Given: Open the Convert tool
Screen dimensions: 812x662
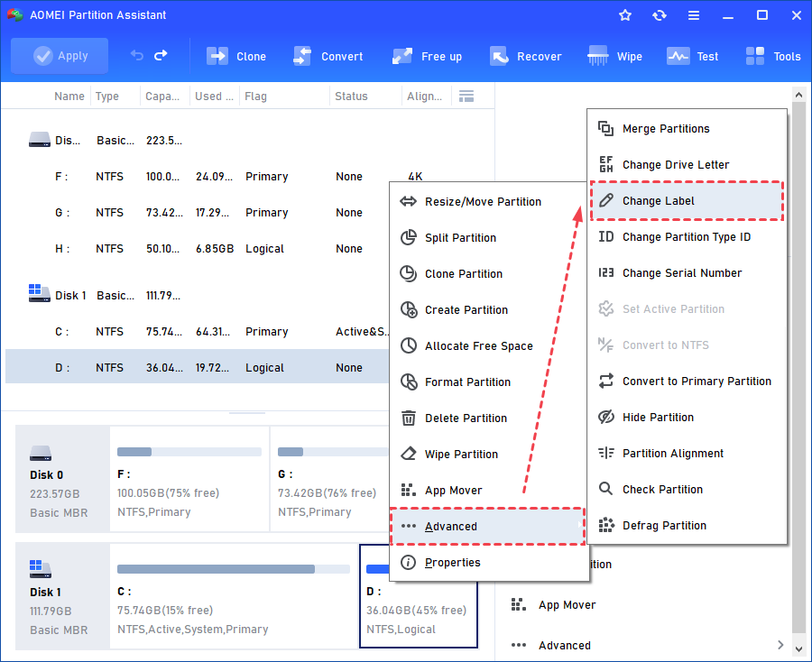Looking at the screenshot, I should point(328,57).
